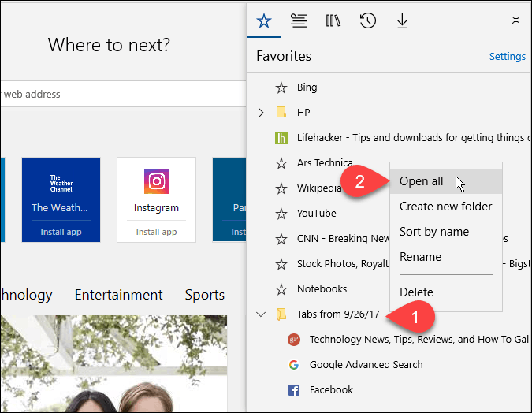Screen dimensions: 532x413
Task: Click the groovyPost favicon icon
Action: pos(294,340)
